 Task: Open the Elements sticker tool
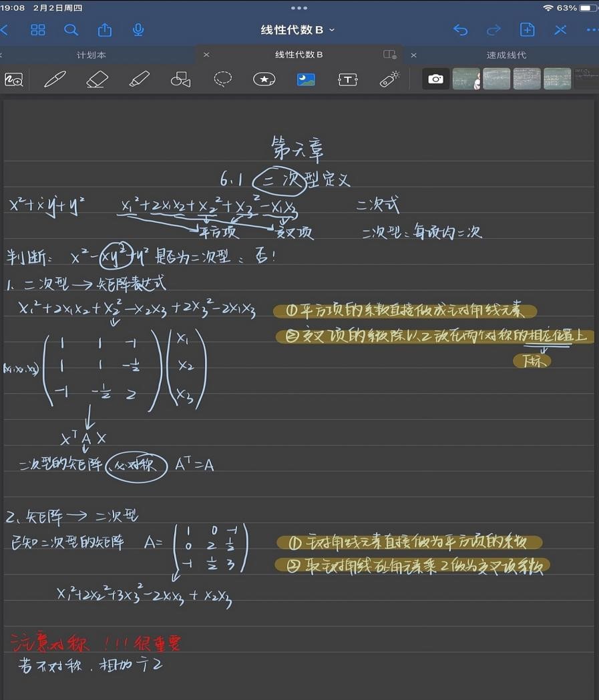(264, 79)
